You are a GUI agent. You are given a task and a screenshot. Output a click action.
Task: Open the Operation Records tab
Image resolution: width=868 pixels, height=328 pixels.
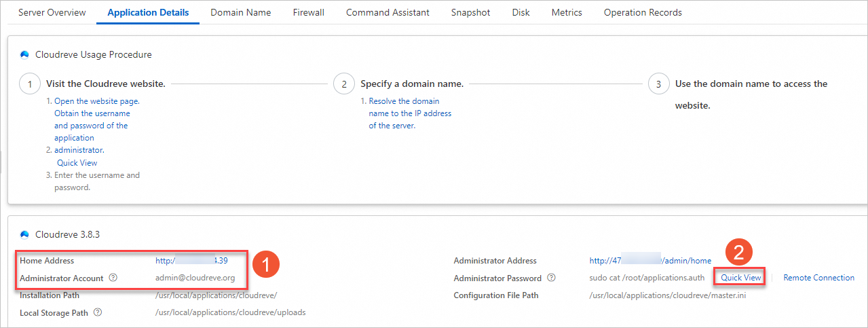[x=643, y=12]
